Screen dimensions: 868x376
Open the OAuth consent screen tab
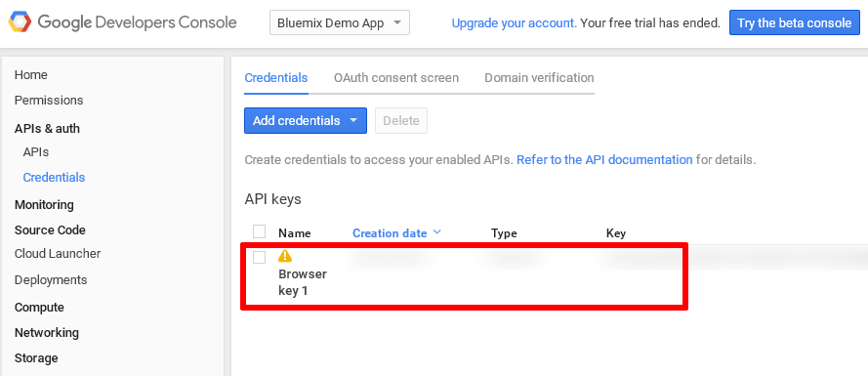396,78
